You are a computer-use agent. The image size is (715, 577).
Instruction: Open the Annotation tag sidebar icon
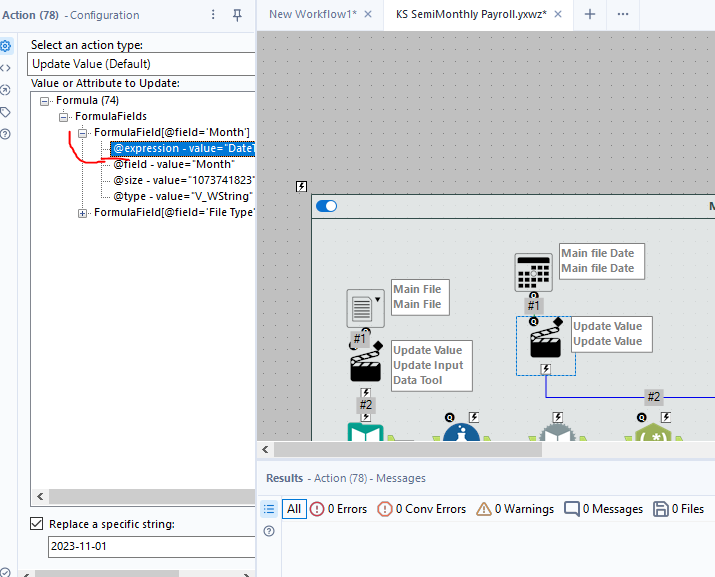[x=6, y=112]
